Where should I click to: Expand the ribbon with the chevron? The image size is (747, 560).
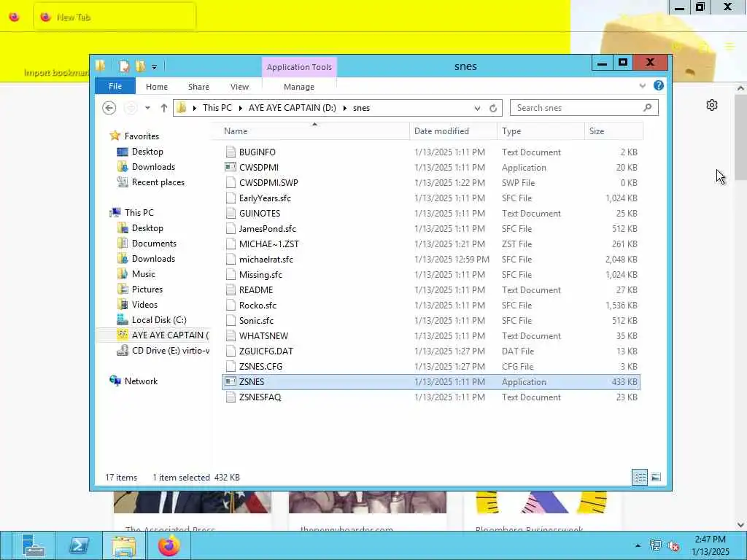click(642, 86)
